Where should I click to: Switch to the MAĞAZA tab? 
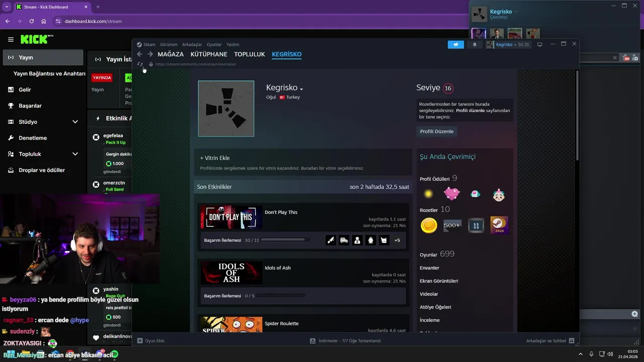coord(171,54)
